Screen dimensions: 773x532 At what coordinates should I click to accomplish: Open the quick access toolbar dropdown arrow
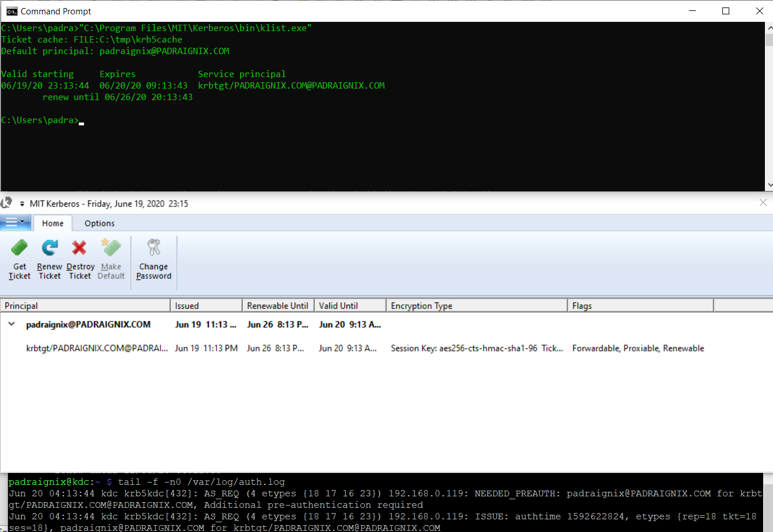coord(22,204)
